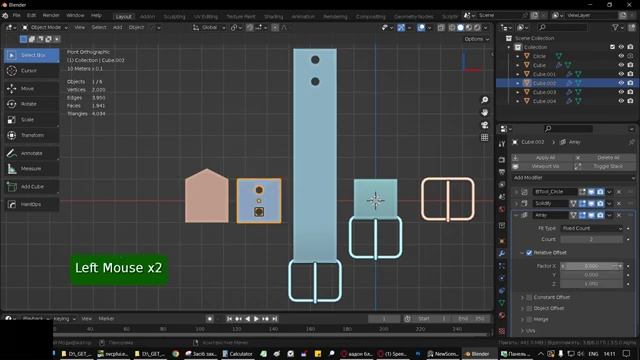
Task: Switch orthographic/perspective grid gizmo
Action: point(484,138)
